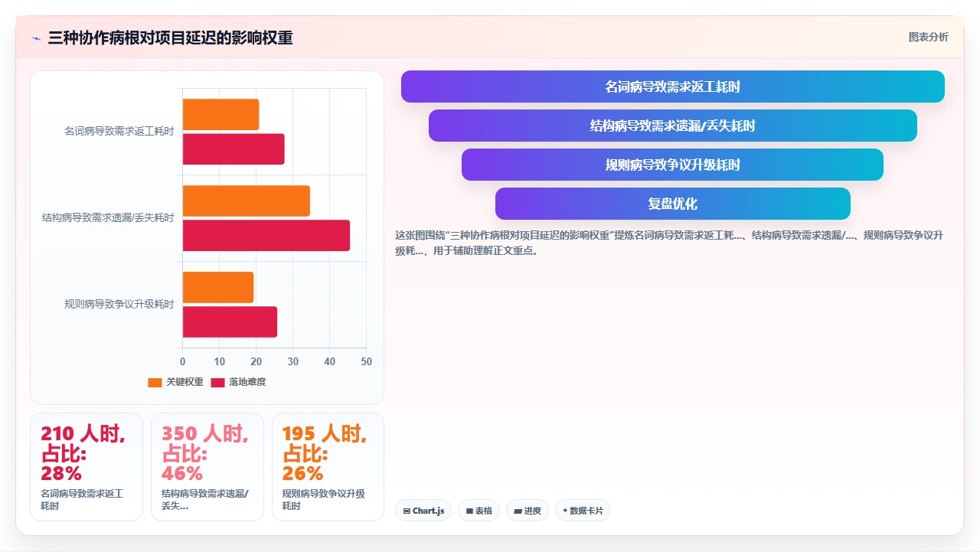Click the 名词病导致需求返工耗时 axis label
Viewport: 980px width, 552px height.
point(119,132)
